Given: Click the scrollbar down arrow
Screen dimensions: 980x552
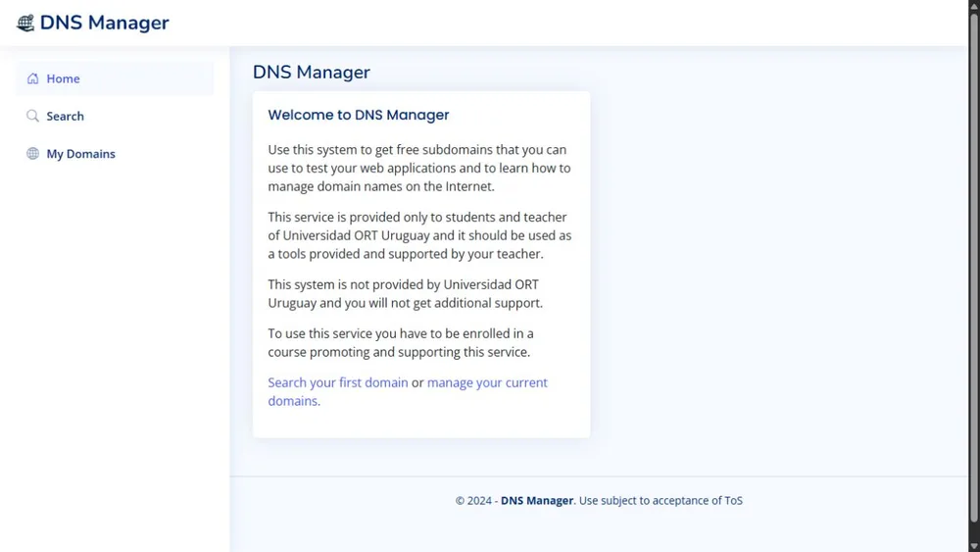Looking at the screenshot, I should click(x=974, y=546).
